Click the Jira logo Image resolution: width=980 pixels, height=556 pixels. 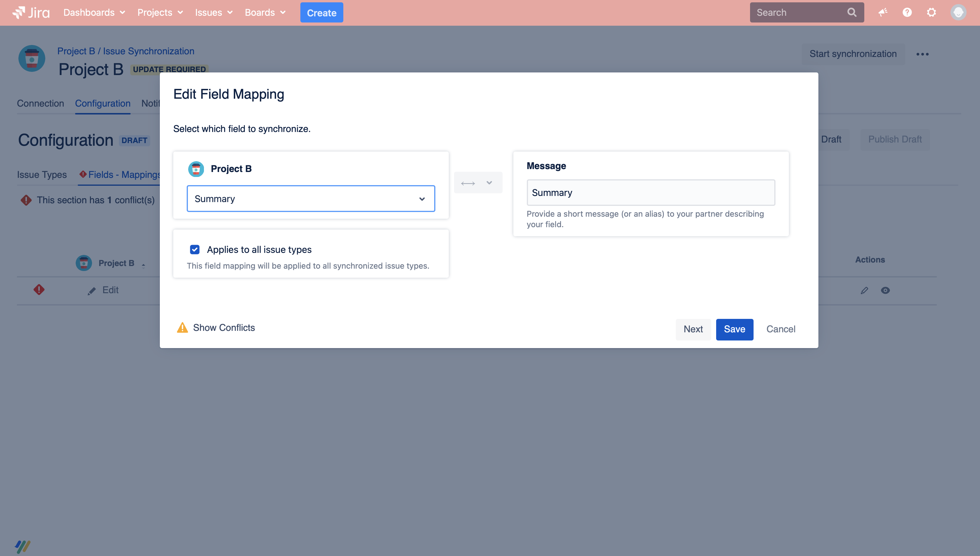[31, 12]
